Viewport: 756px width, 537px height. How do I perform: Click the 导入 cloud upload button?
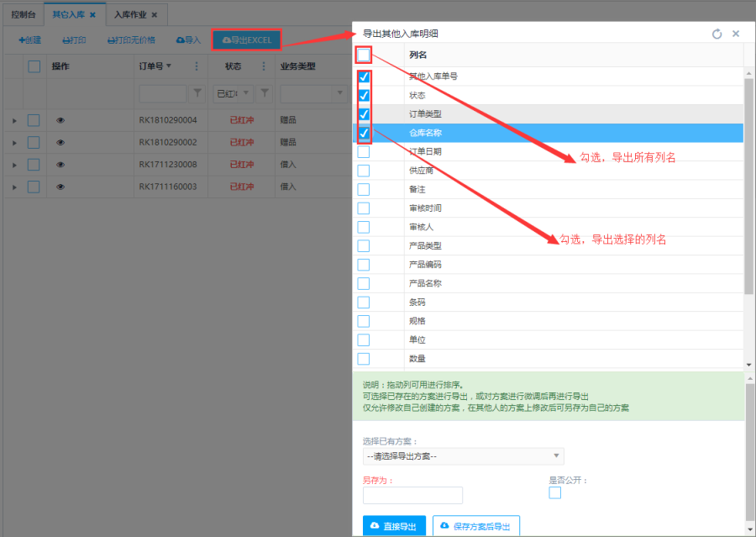pos(188,39)
